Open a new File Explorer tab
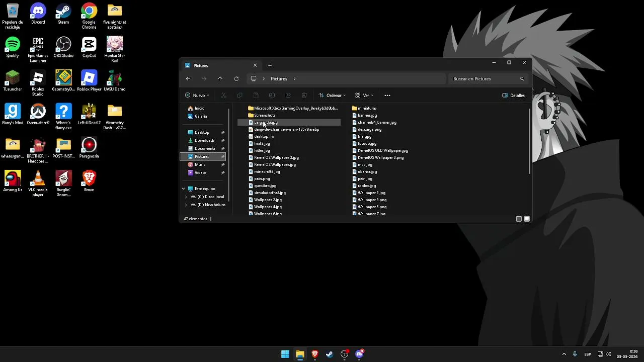The width and height of the screenshot is (644, 362). click(x=270, y=65)
